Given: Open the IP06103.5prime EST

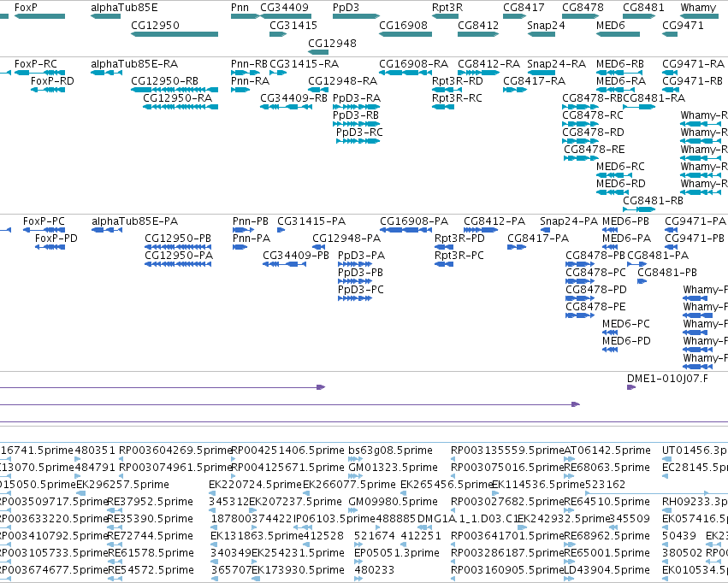Looking at the screenshot, I should click(x=303, y=527).
